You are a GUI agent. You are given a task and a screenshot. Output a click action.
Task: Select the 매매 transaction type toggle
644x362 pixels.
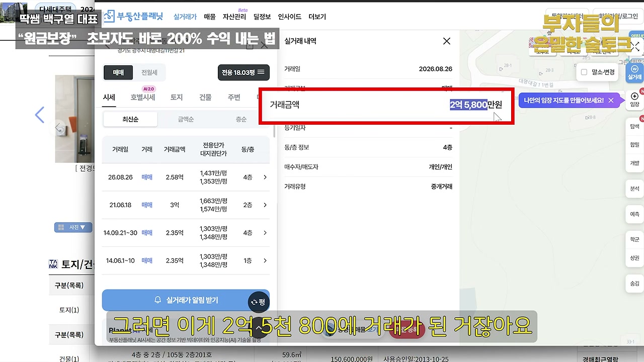118,72
